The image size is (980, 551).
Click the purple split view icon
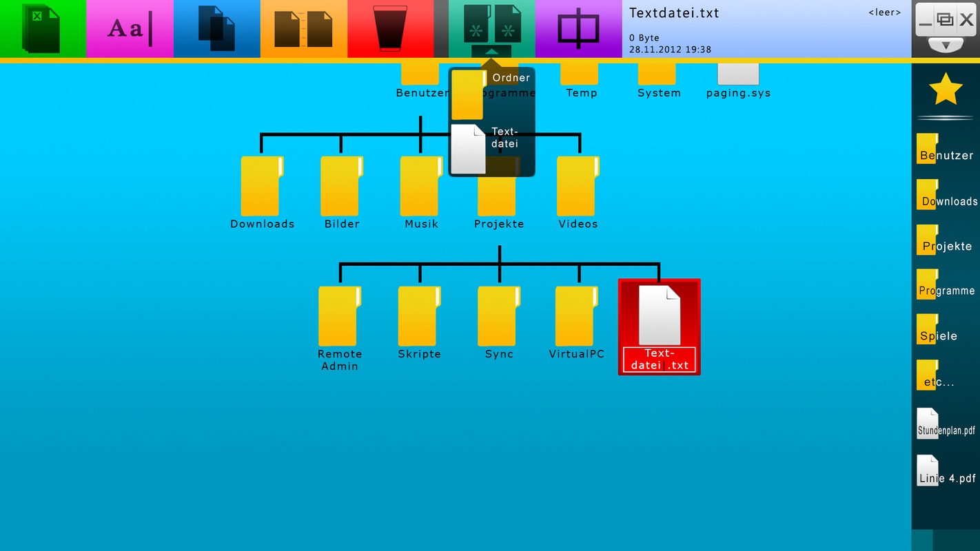[578, 29]
